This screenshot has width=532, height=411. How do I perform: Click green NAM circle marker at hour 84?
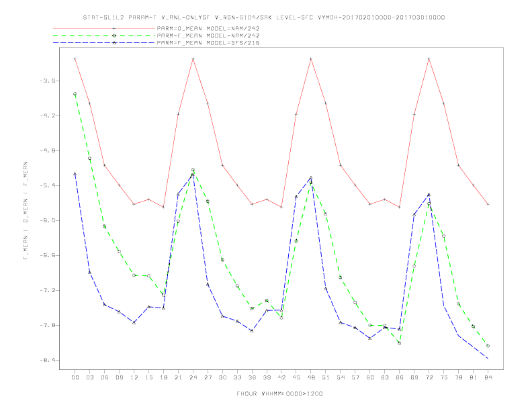tap(488, 346)
